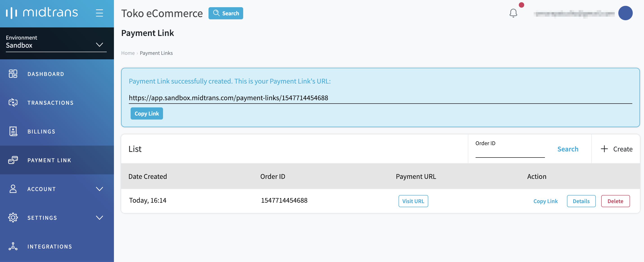The height and width of the screenshot is (262, 644).
Task: Open the notification bell
Action: pyautogui.click(x=513, y=13)
